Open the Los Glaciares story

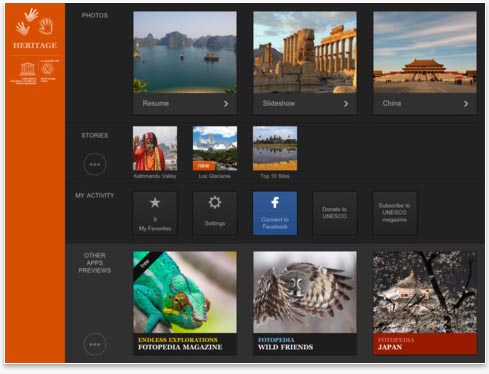215,148
